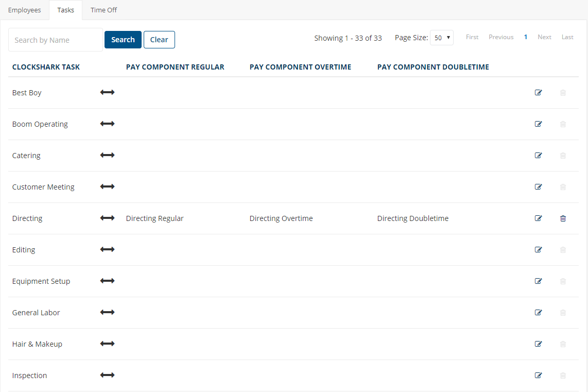Edit the Equipment Setup task mapping
588x392 pixels.
pyautogui.click(x=538, y=281)
